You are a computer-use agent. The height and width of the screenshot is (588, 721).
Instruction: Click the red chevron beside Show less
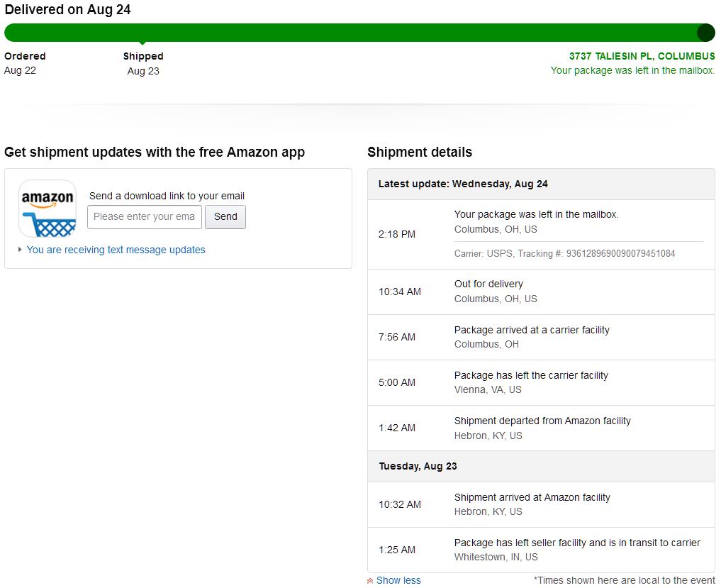pyautogui.click(x=370, y=581)
